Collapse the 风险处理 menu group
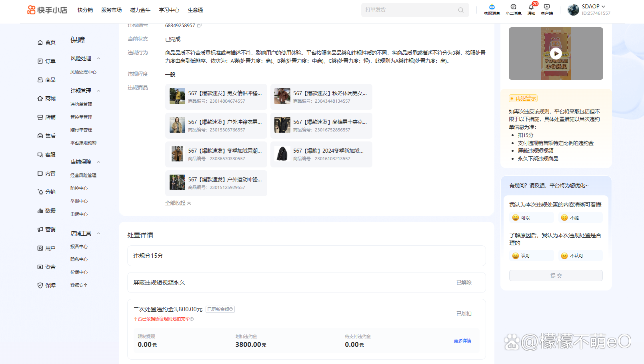The width and height of the screenshot is (644, 364). coord(98,58)
